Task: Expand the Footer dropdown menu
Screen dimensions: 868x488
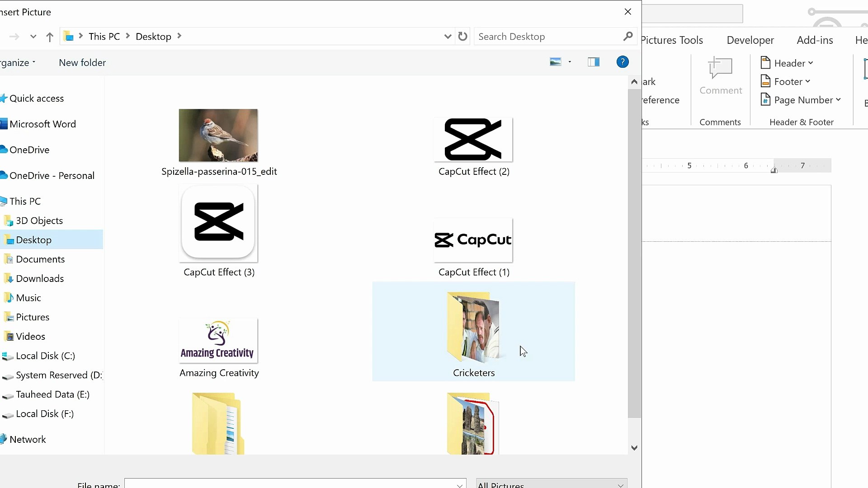Action: [x=786, y=82]
